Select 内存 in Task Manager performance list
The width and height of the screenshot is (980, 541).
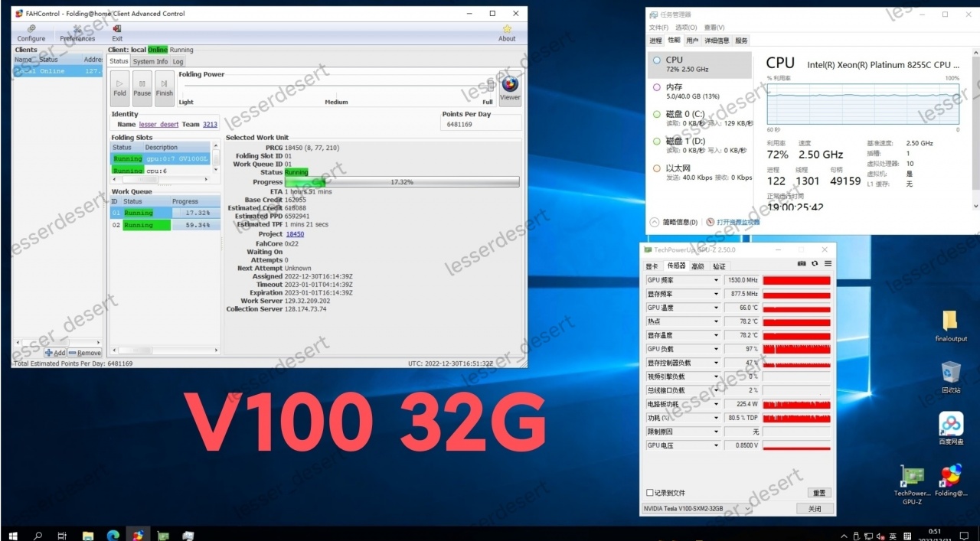click(699, 92)
